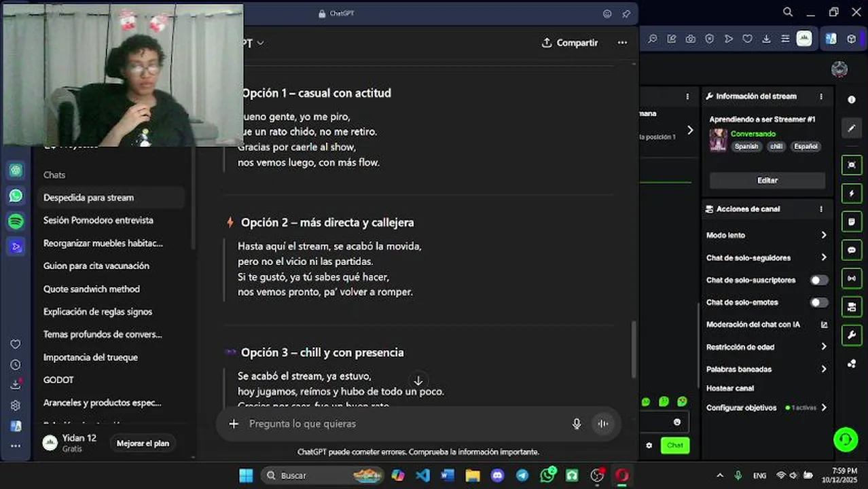Click the lightning bolt icon in dashboard rail
Viewport: 868px width, 489px height.
point(852,194)
